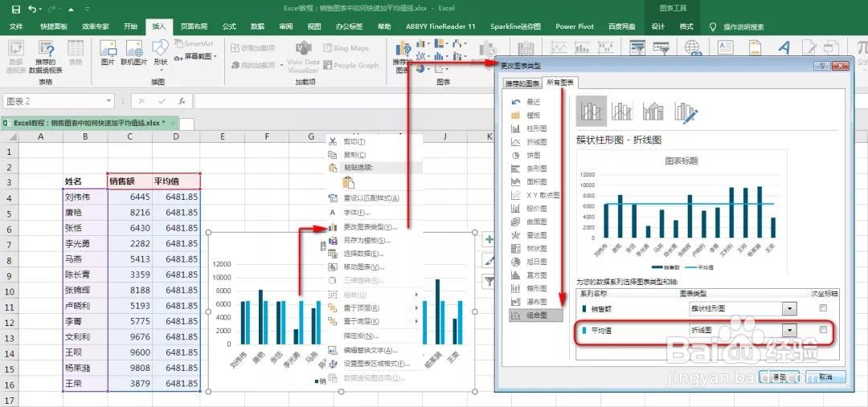
Task: Select column C header in the worksheet
Action: tap(129, 136)
